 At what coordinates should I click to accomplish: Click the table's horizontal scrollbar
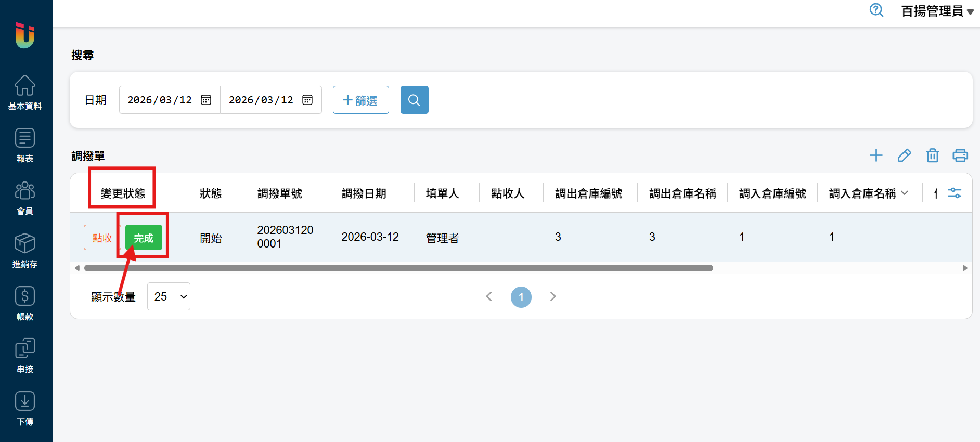point(398,268)
